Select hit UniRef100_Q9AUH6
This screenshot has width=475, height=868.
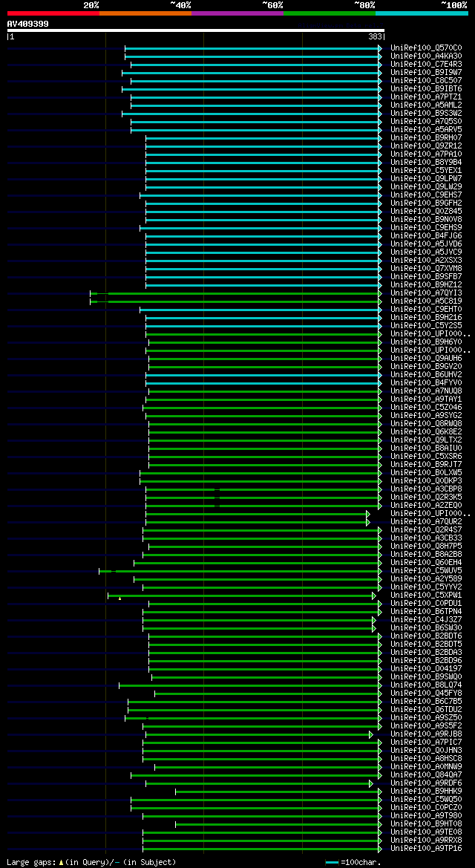(x=426, y=358)
